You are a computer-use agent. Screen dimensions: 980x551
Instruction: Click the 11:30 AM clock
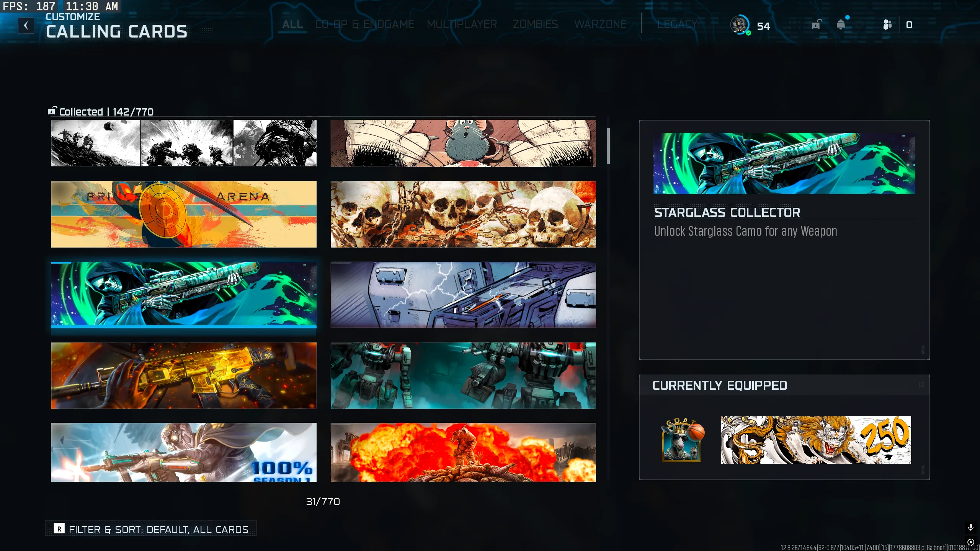[x=92, y=6]
